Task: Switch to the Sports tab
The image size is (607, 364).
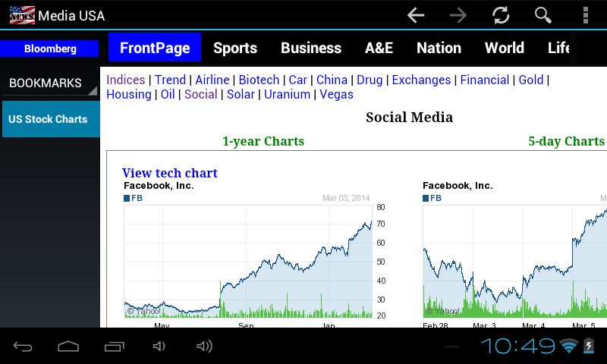Action: pos(235,48)
